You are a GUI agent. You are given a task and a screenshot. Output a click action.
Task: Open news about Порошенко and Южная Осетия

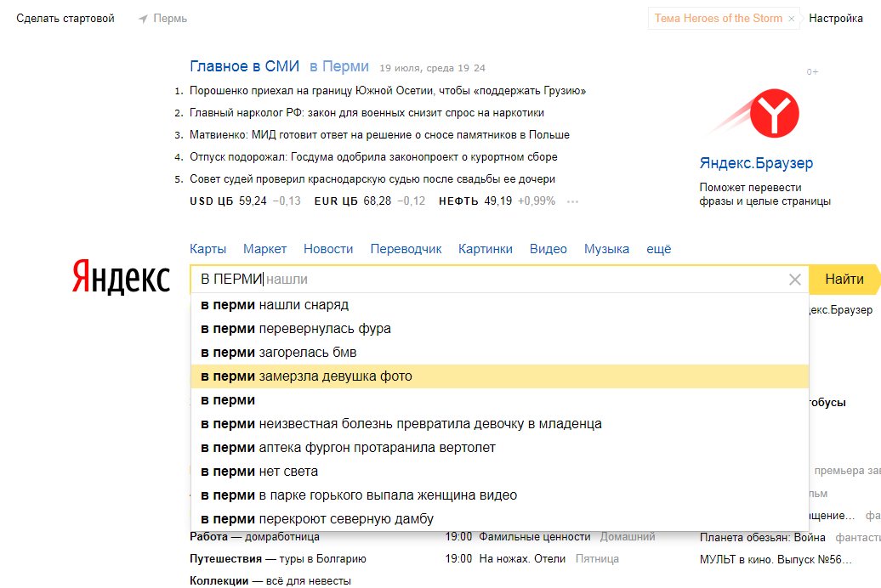point(388,91)
